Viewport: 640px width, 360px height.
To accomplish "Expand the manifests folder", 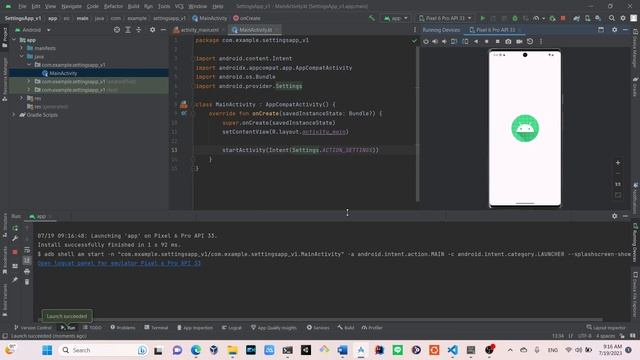I will (22, 48).
